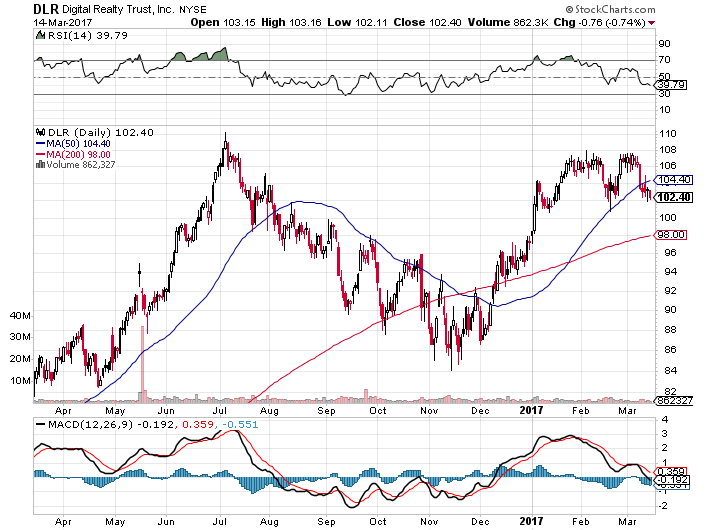Viewport: 707px width, 530px height.
Task: Click the RSI(14) 39.79 legend label
Action: pos(87,36)
